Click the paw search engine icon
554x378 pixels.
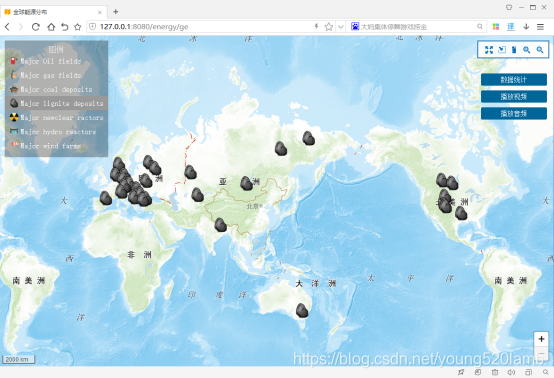(x=355, y=26)
